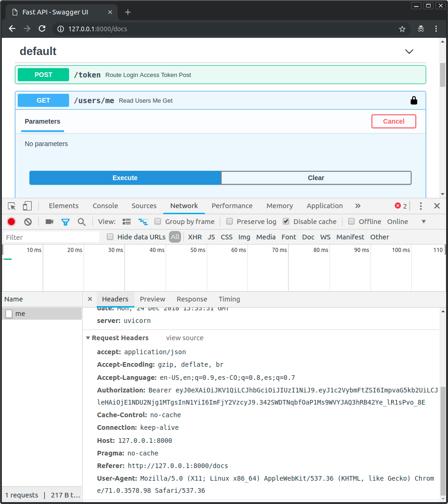Screen dimensions: 448x504
Task: Enable the Preserve log checkbox
Action: (x=230, y=222)
